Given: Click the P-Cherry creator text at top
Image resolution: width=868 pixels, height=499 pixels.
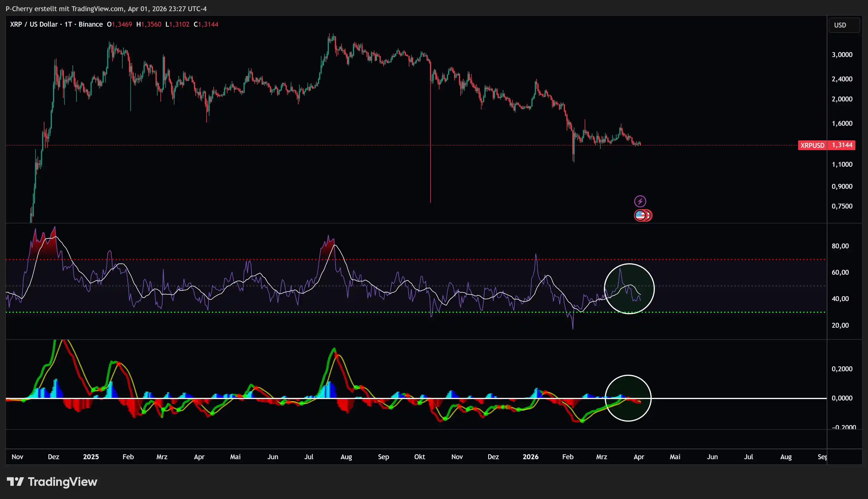Looking at the screenshot, I should pos(19,9).
